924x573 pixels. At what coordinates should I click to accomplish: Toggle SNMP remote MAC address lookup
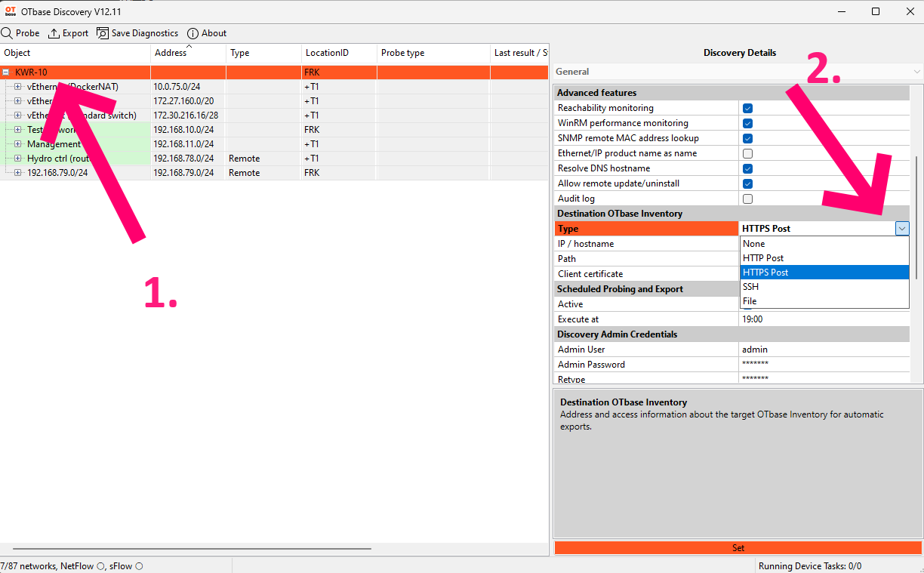pos(747,138)
